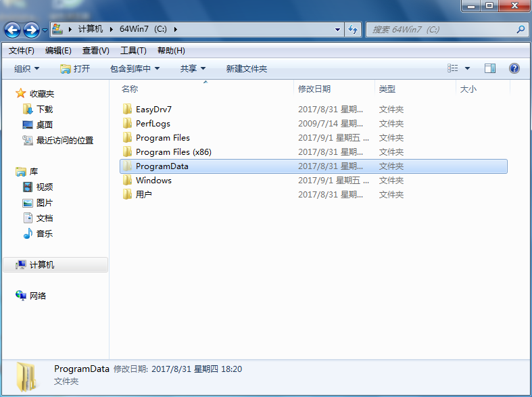Open the 下载 favorites item

point(44,109)
